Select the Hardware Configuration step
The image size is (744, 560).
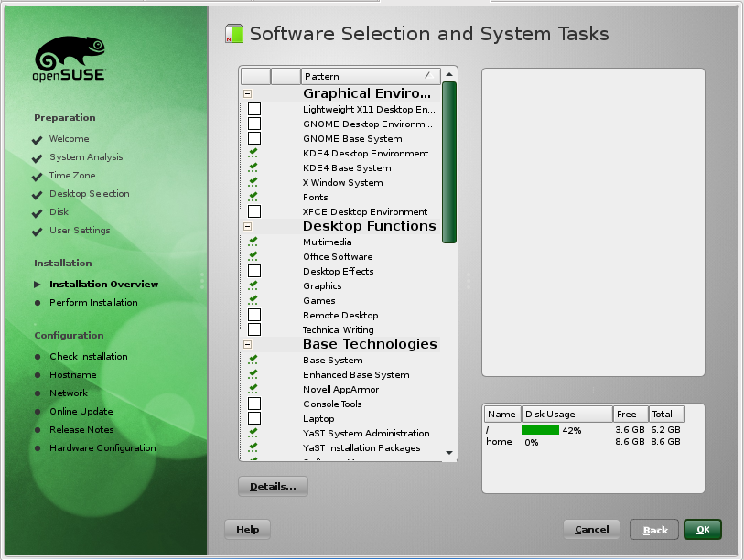102,448
